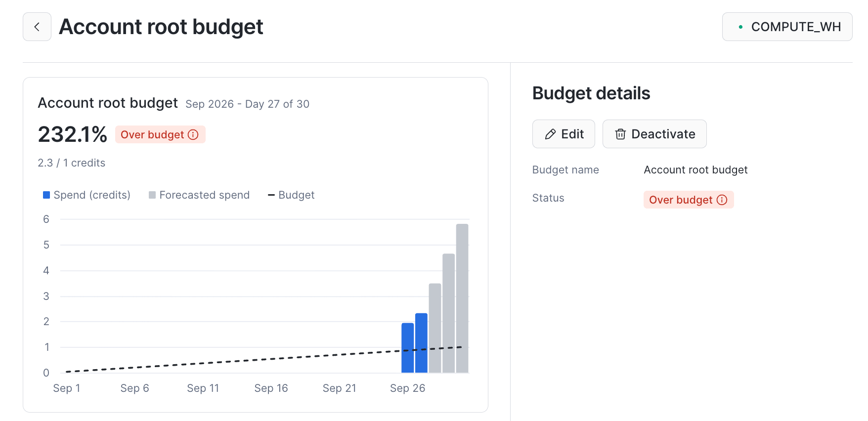
Task: Click the '2.3 / 1 credits' text
Action: pyautogui.click(x=72, y=163)
